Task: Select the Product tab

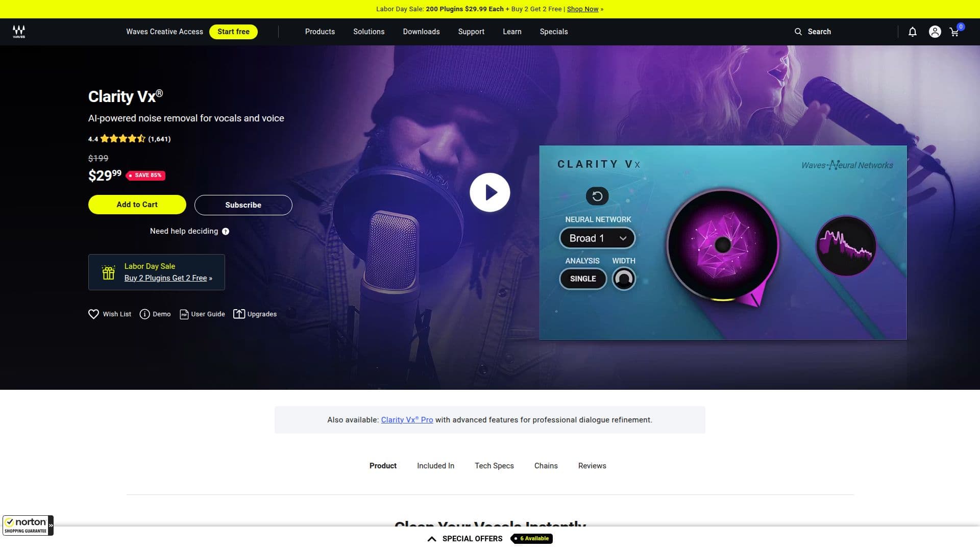Action: 383,466
